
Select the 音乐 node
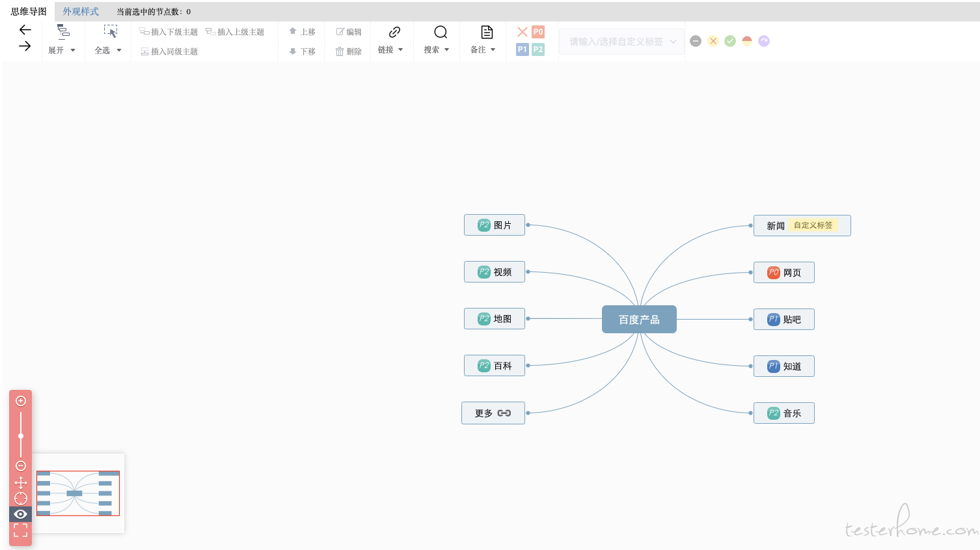click(x=784, y=413)
